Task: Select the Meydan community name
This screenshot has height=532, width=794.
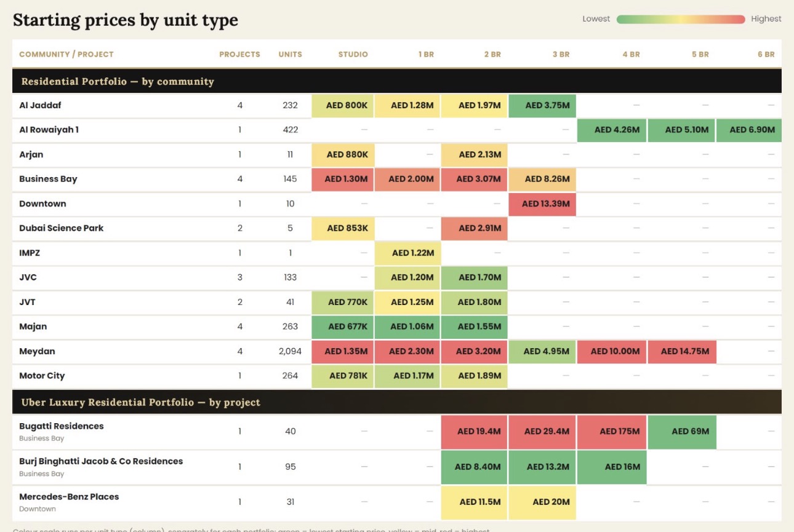Action: 37,351
